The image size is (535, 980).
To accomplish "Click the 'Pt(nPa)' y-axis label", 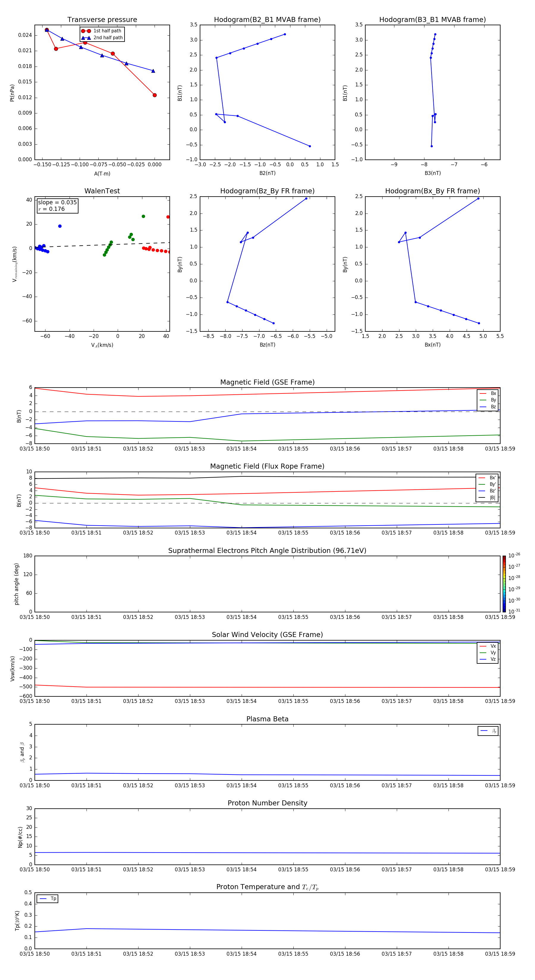I will click(x=12, y=92).
